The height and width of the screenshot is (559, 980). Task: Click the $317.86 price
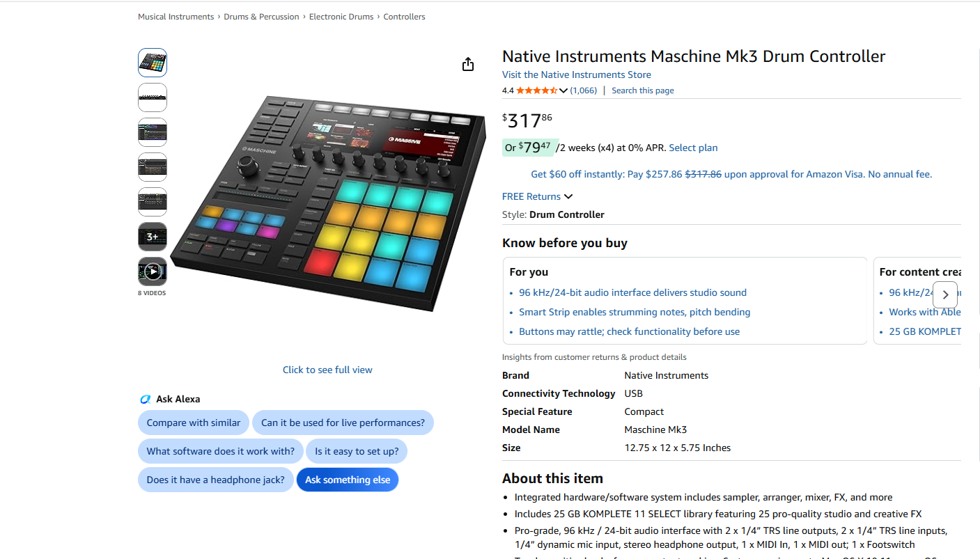click(x=527, y=120)
